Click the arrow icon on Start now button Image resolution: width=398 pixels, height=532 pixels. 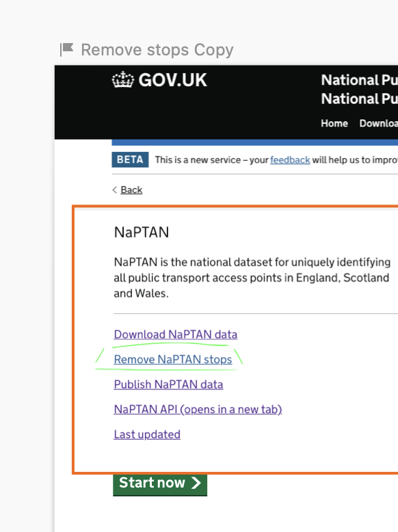point(196,483)
